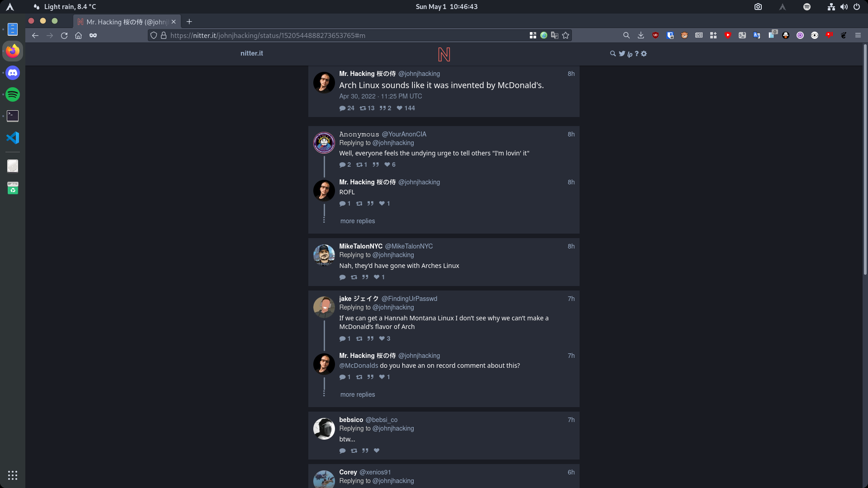The image size is (868, 488).
Task: Open Nitter search icon in header
Action: coord(613,54)
